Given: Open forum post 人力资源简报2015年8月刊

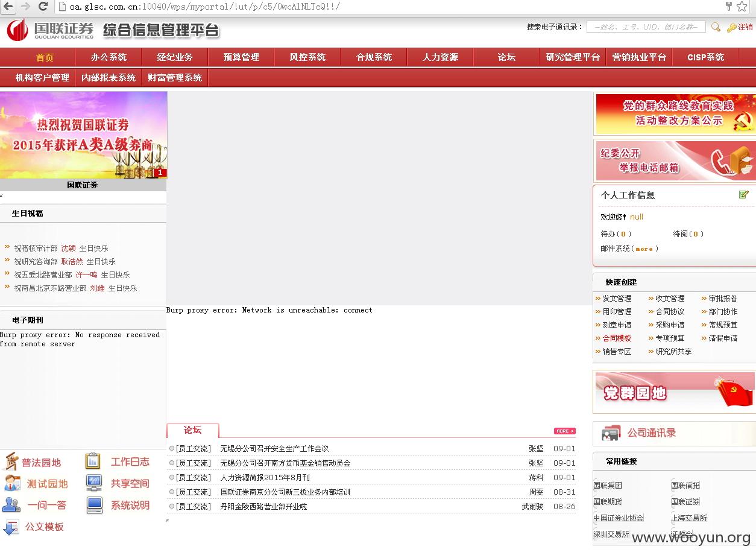Looking at the screenshot, I should [x=265, y=478].
